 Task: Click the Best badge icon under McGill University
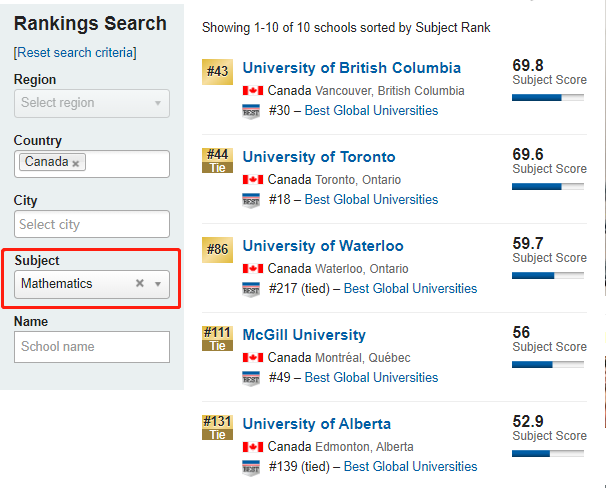252,378
